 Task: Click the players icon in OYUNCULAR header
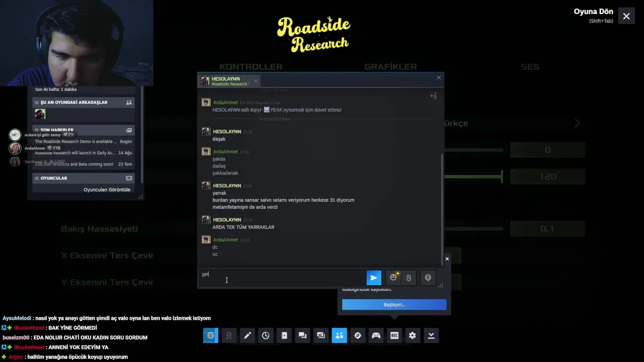point(129,178)
